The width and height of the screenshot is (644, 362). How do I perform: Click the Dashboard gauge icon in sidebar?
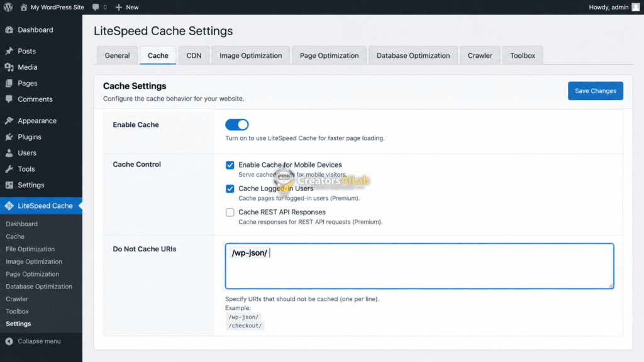9,30
